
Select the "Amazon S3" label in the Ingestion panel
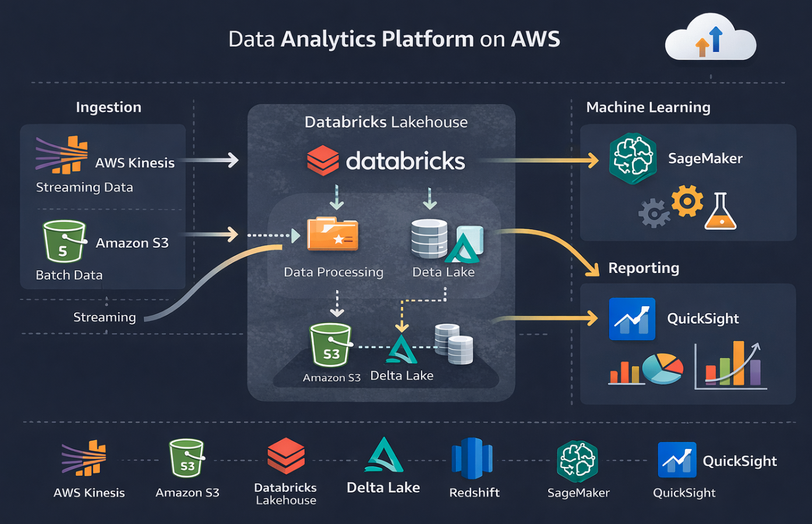pyautogui.click(x=132, y=243)
